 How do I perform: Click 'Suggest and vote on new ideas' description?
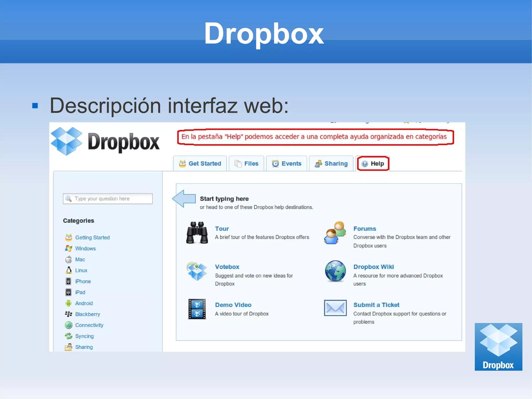click(254, 280)
